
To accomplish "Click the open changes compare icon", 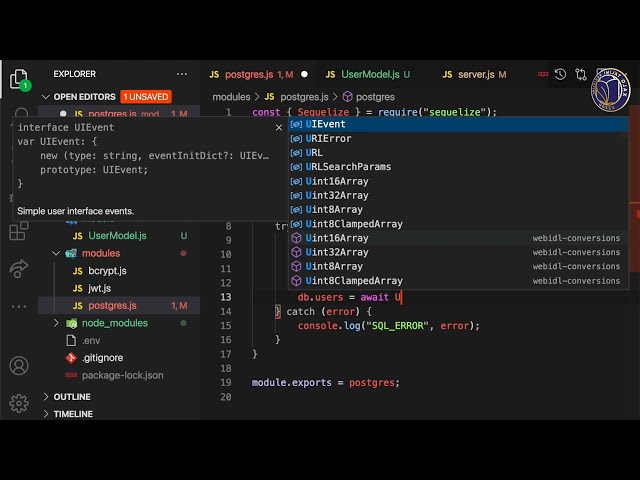I will (580, 74).
